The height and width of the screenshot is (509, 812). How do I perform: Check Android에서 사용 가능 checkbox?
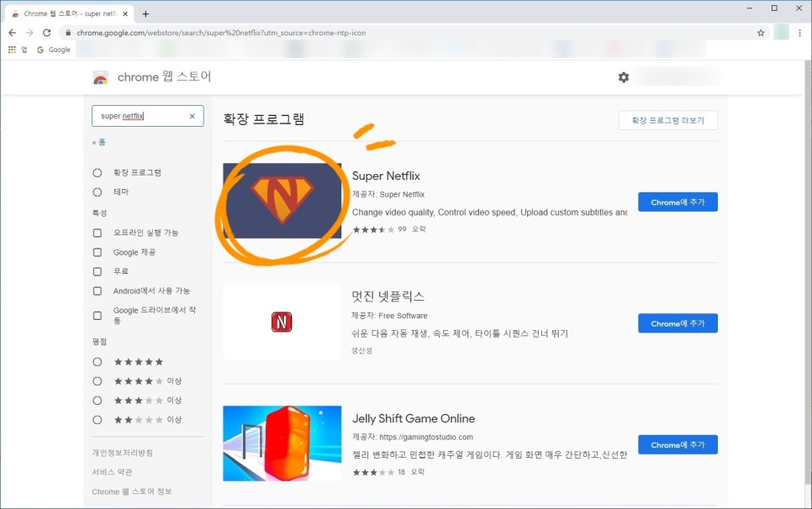point(98,291)
